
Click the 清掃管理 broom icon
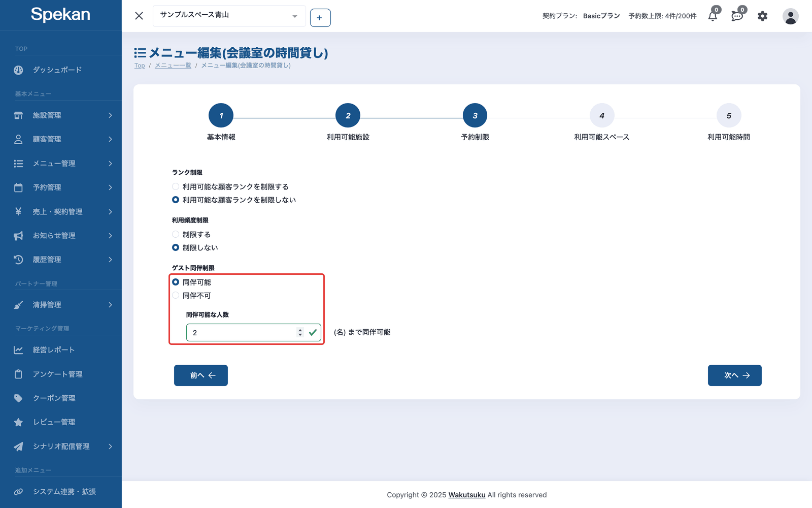click(18, 305)
